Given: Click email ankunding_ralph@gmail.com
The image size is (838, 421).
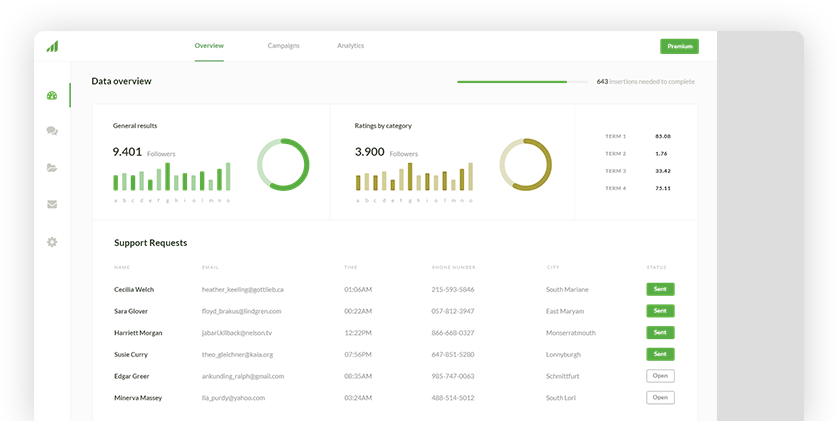Looking at the screenshot, I should 243,376.
